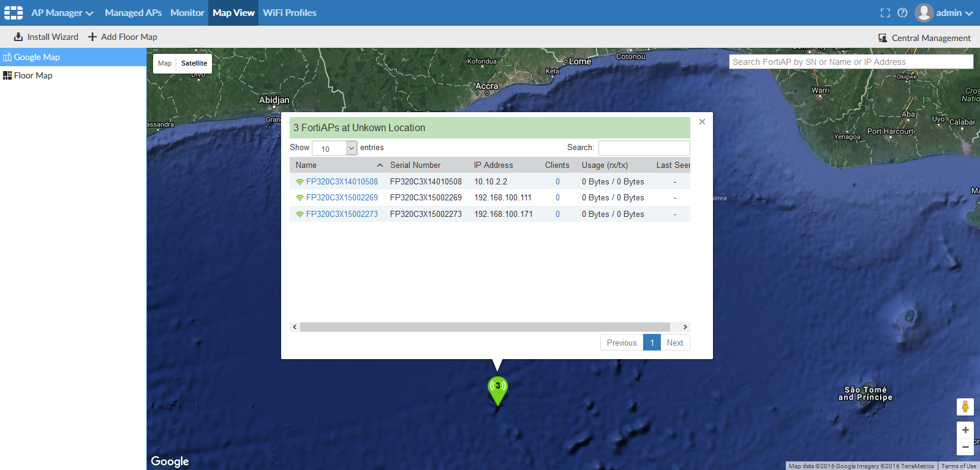Viewport: 980px width, 470px height.
Task: Select IP address 10.10.2.2 cell
Action: coord(491,181)
